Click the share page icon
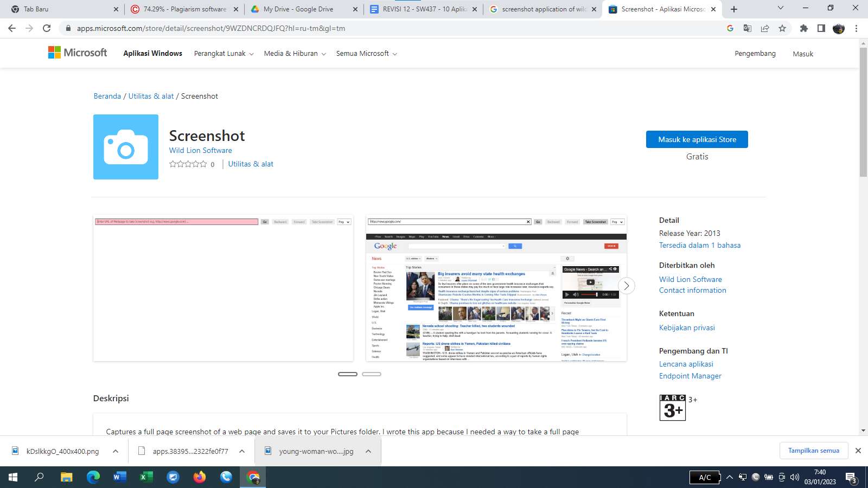 (765, 28)
